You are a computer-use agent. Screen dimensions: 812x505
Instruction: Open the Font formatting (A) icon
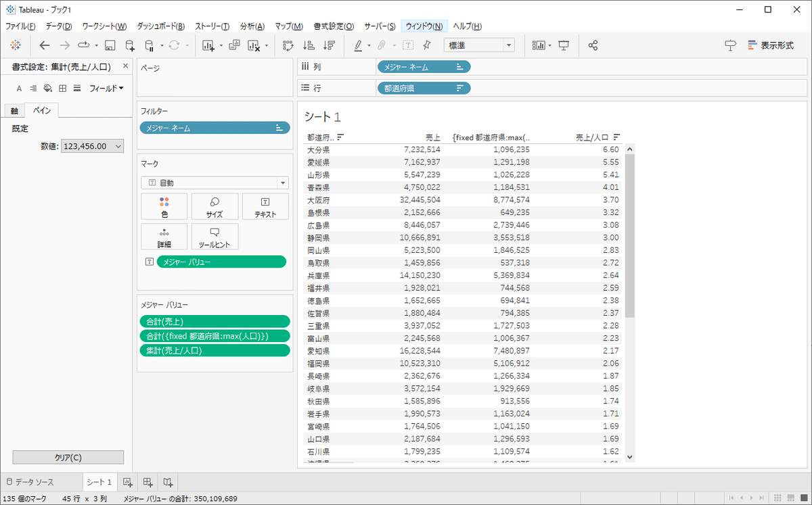19,88
